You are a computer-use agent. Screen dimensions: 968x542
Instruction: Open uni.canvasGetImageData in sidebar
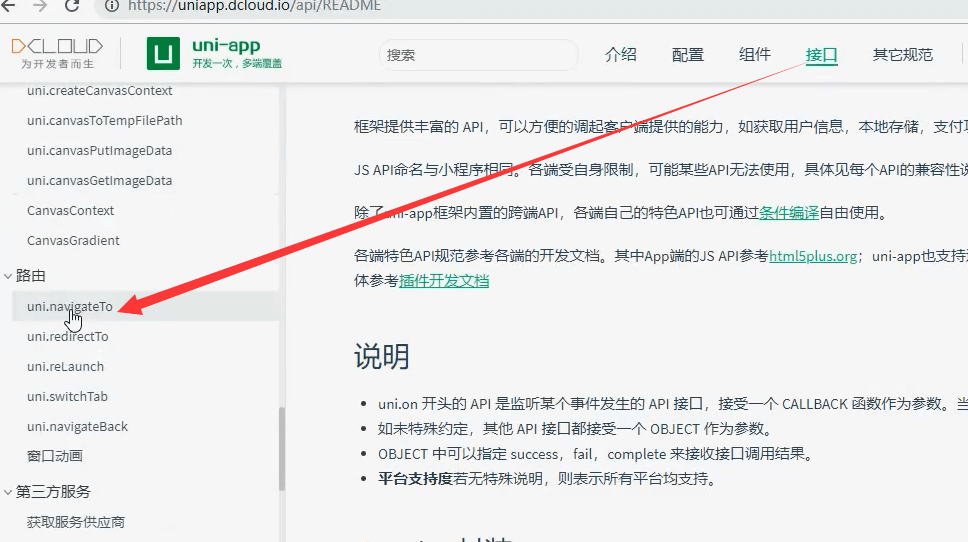click(99, 181)
